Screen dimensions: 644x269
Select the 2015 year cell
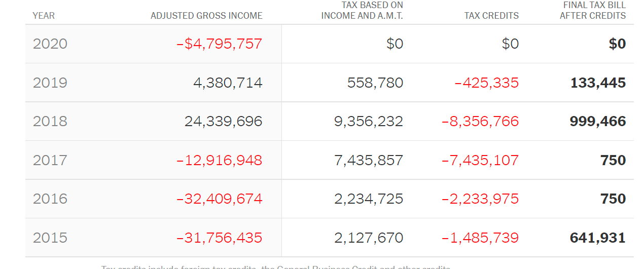(x=50, y=238)
